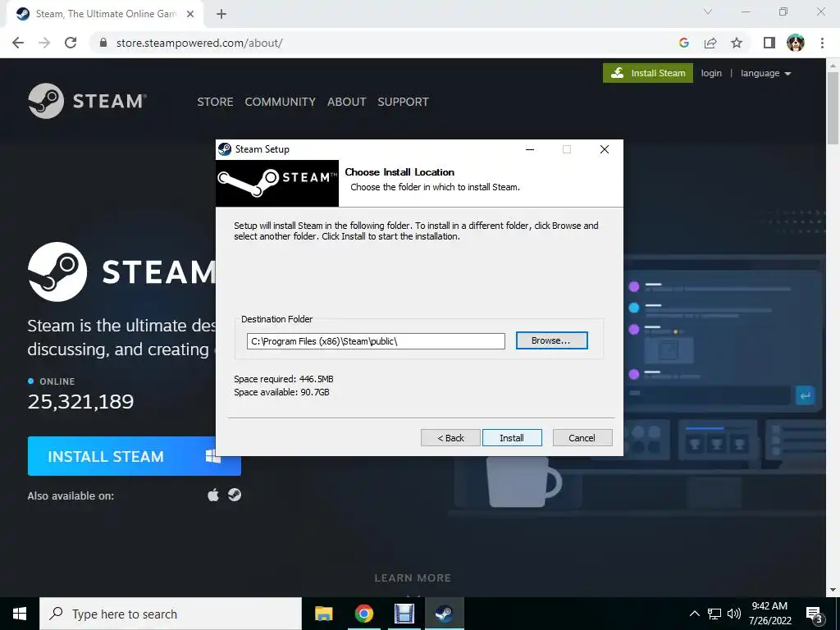Click the Google icon in address bar
This screenshot has width=840, height=630.
click(683, 43)
